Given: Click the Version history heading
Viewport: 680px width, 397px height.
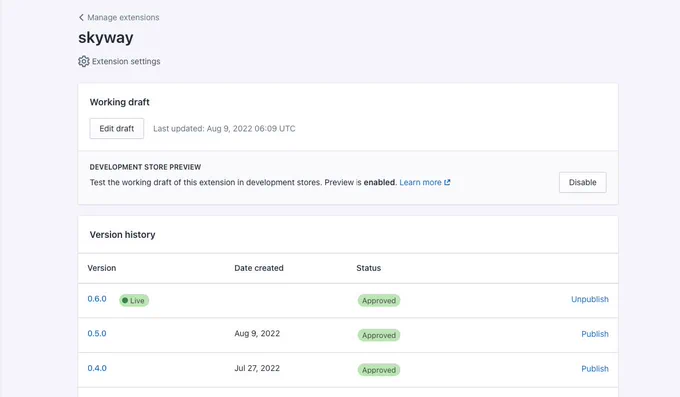Looking at the screenshot, I should pyautogui.click(x=122, y=235).
